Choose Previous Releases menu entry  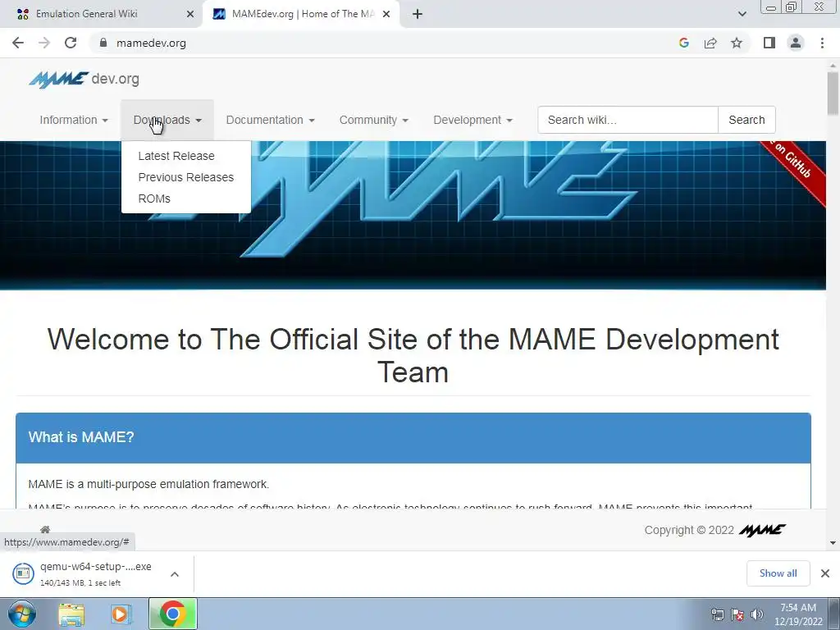(x=186, y=177)
